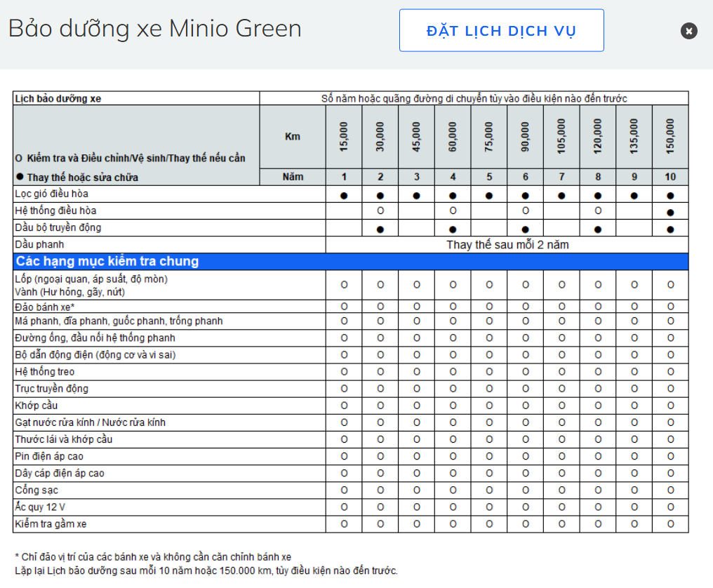Screen dimensions: 713x588
Task: Close the Minio Green maintenance popup
Action: click(688, 31)
